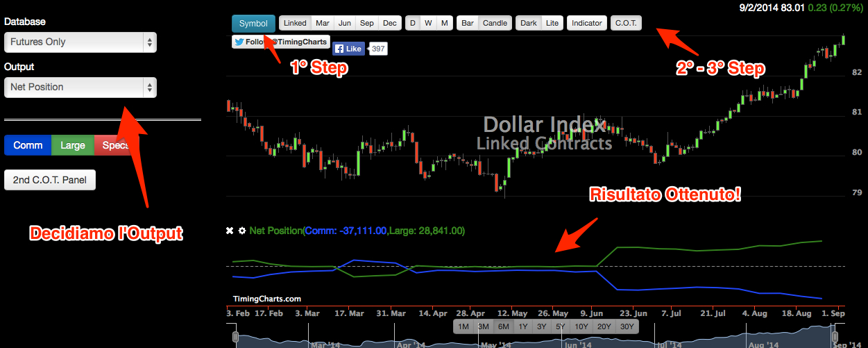
Task: Switch to the Lite theme
Action: click(x=552, y=23)
